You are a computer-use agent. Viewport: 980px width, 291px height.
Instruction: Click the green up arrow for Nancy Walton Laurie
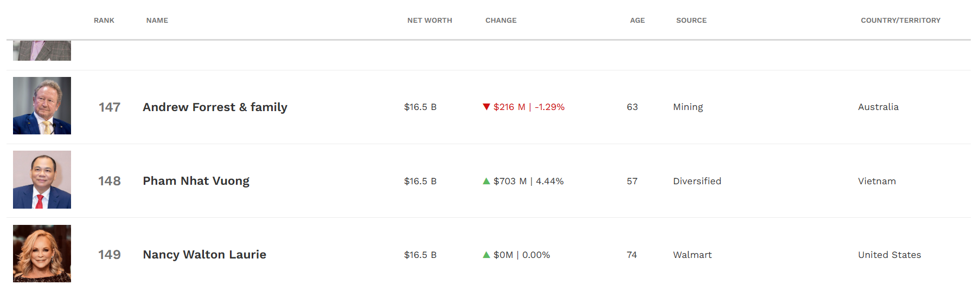(486, 255)
